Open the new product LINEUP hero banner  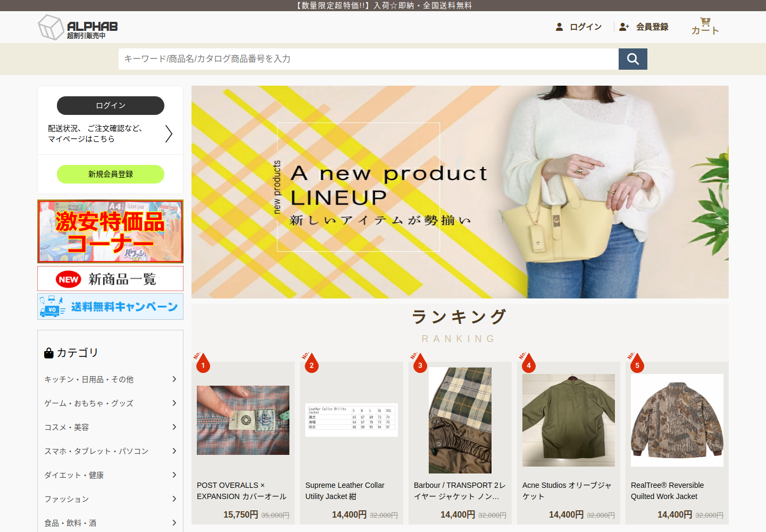460,192
